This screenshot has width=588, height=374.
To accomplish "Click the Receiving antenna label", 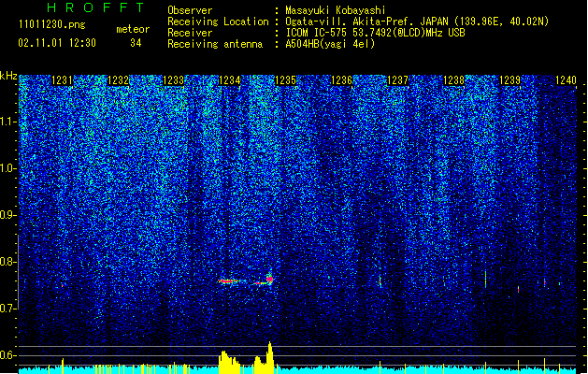I will pyautogui.click(x=215, y=44).
